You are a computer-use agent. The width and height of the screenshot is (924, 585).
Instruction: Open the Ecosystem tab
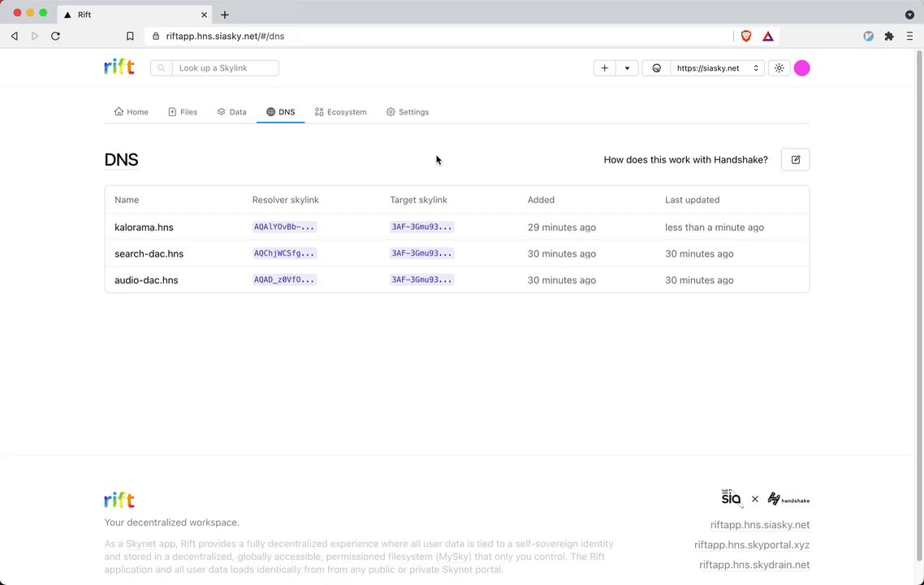point(341,112)
